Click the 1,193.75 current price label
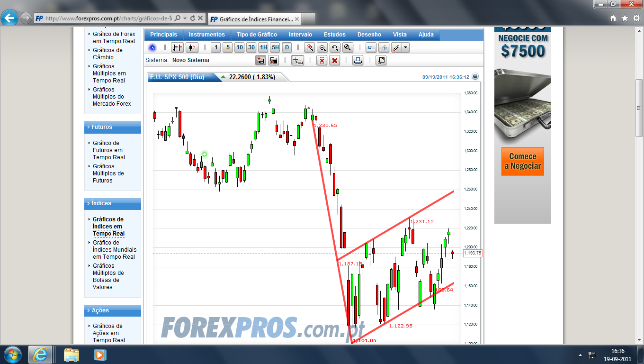 click(473, 253)
